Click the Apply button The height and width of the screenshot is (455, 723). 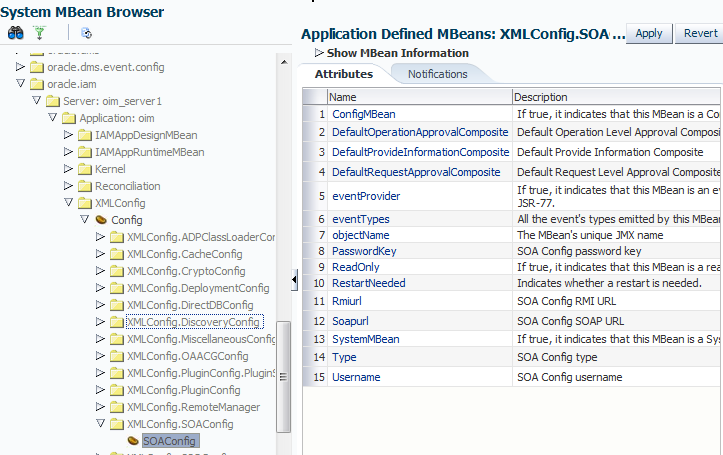coord(649,34)
